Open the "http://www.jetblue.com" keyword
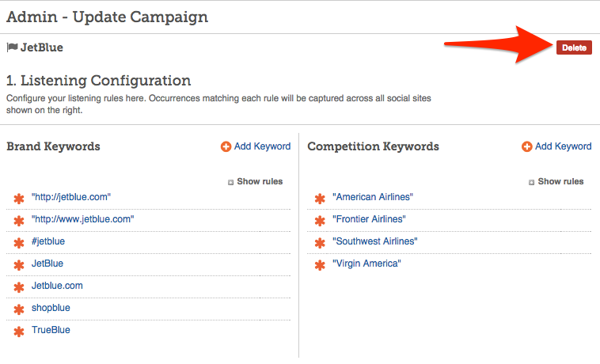This screenshot has width=600, height=364. [x=82, y=219]
